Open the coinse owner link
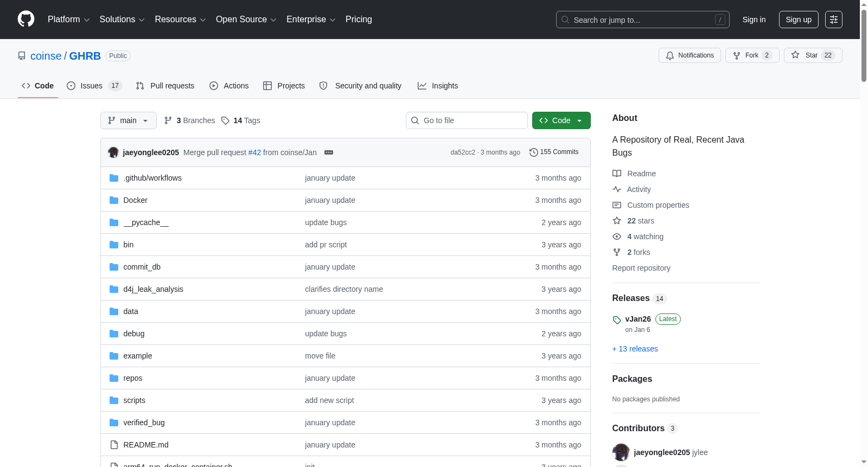The image size is (868, 467). pyautogui.click(x=46, y=56)
